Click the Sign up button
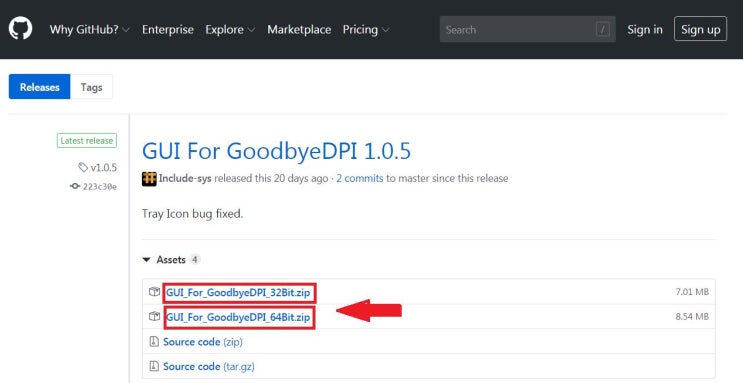Viewport: 743px width, 383px height. pyautogui.click(x=700, y=29)
